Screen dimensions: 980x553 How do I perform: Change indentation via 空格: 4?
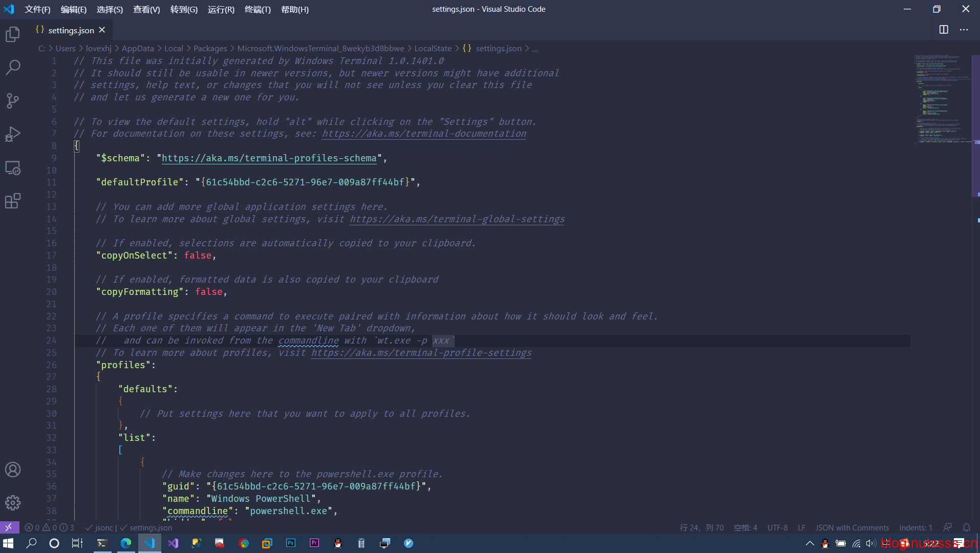coord(745,527)
